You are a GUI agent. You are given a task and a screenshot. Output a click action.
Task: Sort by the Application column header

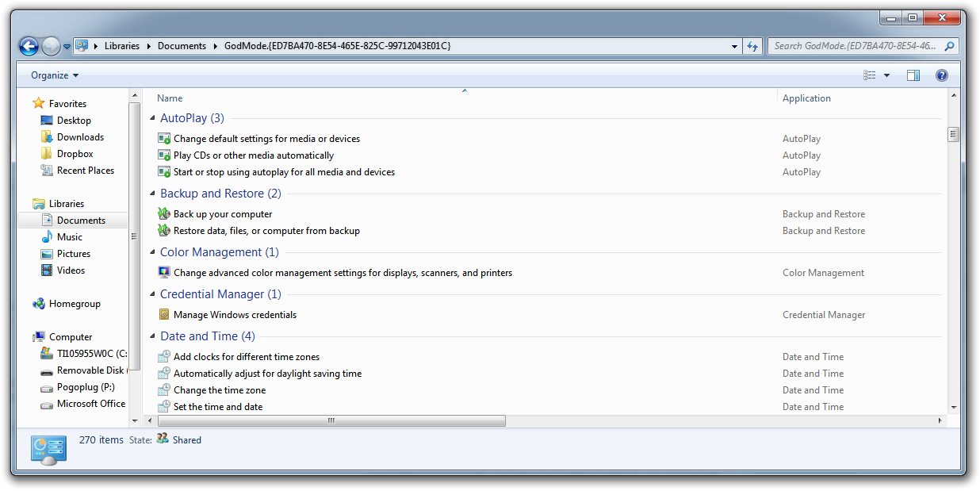806,98
